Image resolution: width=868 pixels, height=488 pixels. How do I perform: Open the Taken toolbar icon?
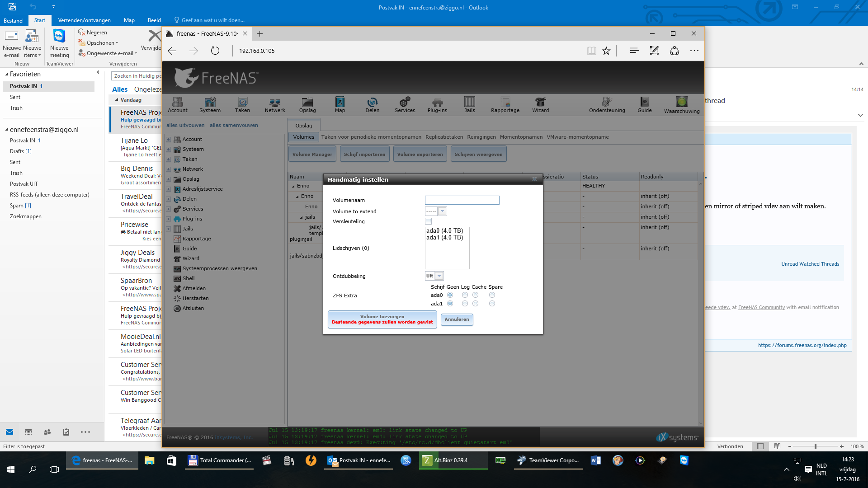click(x=242, y=105)
